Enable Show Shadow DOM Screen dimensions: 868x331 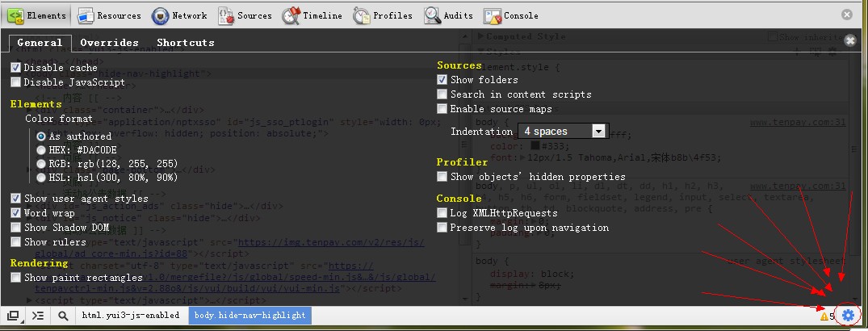point(16,228)
